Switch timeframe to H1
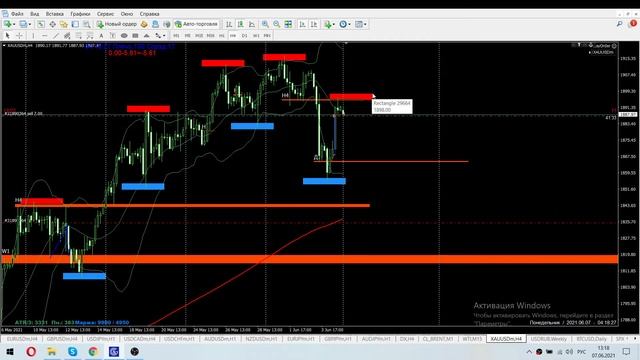The image size is (640, 360). coord(222,36)
